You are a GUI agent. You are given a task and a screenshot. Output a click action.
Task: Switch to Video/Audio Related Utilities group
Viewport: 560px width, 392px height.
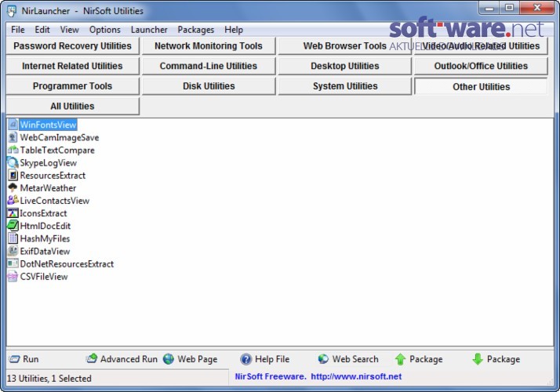click(x=481, y=46)
